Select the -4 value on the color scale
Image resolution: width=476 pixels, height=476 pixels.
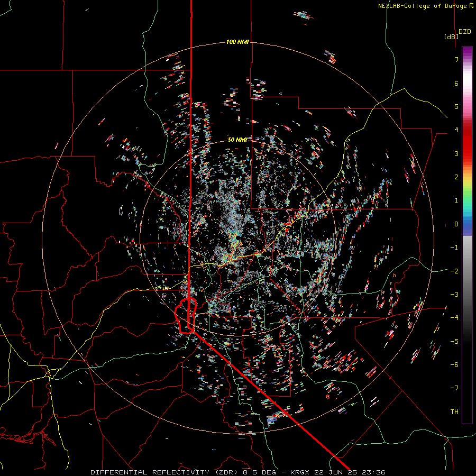454,318
